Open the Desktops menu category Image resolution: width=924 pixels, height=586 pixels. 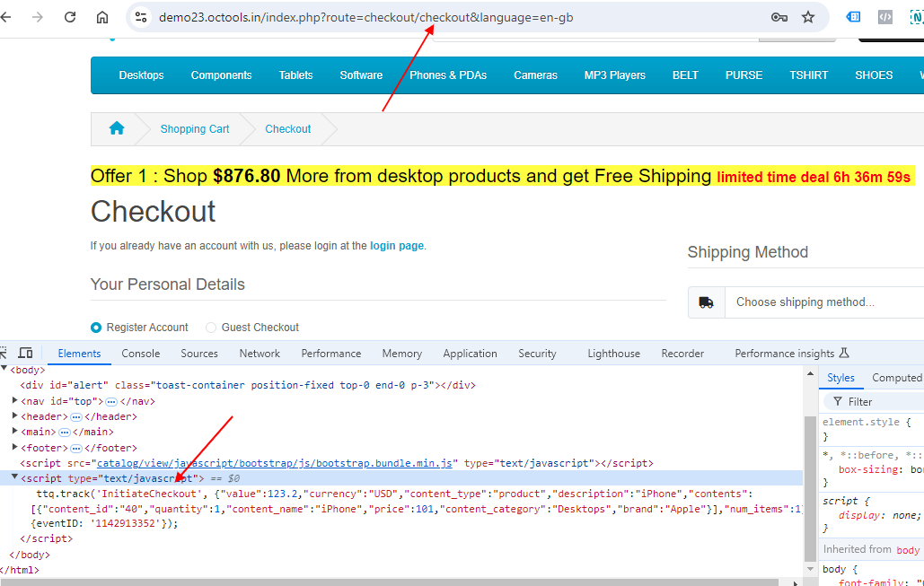pos(142,75)
